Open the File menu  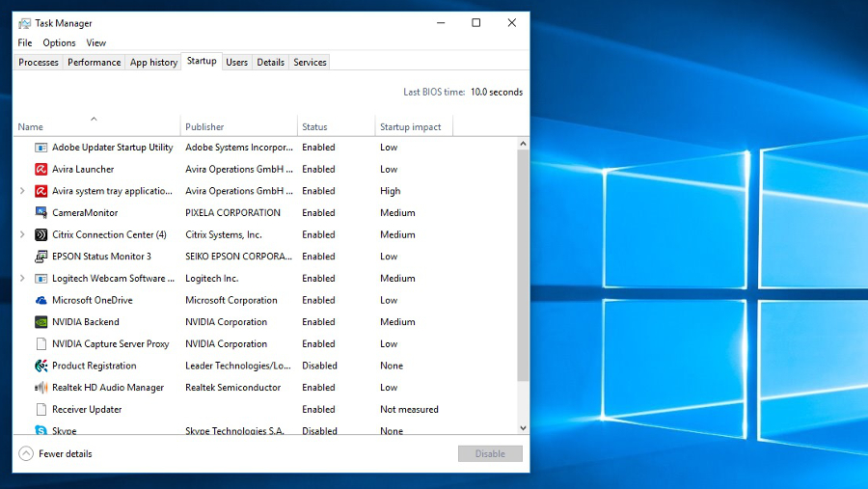(x=25, y=42)
